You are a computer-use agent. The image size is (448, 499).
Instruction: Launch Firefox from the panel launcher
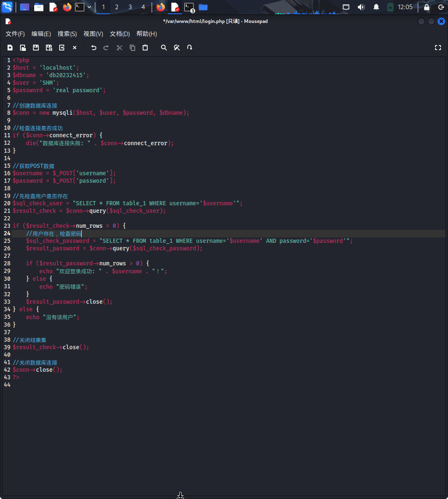67,7
